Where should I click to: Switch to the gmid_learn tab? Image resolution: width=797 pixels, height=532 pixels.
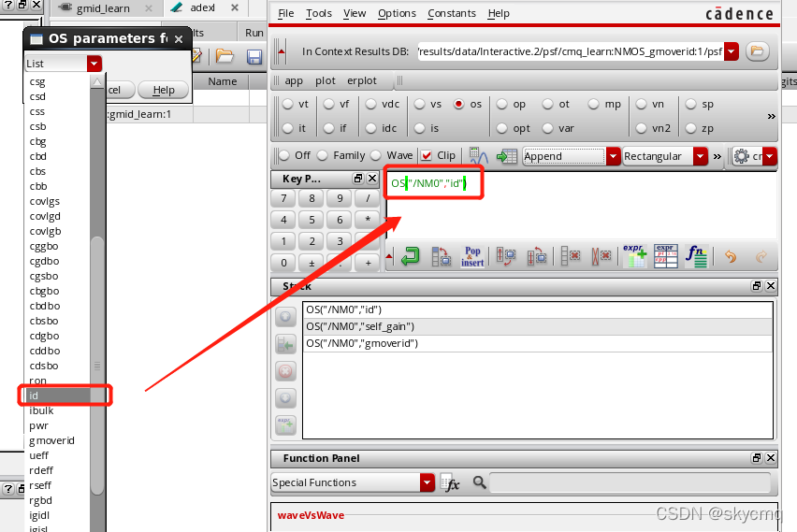(103, 8)
